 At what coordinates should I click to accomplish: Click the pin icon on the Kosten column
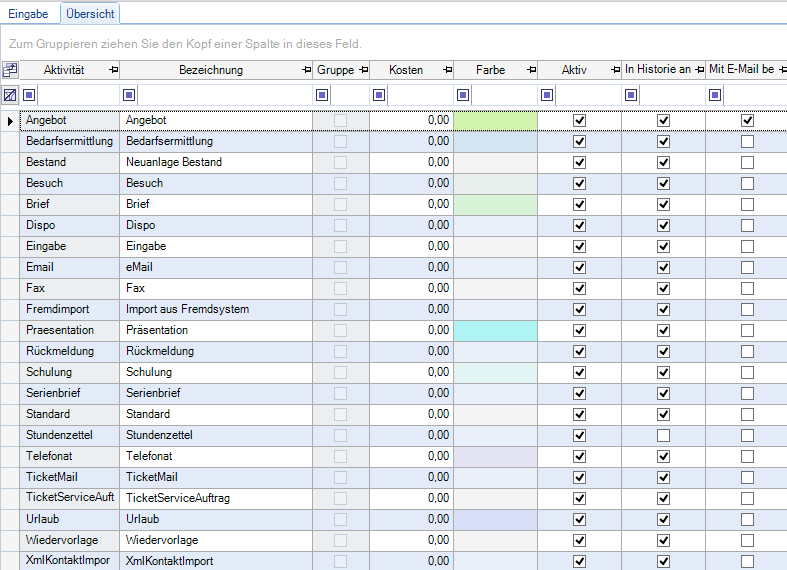point(445,70)
